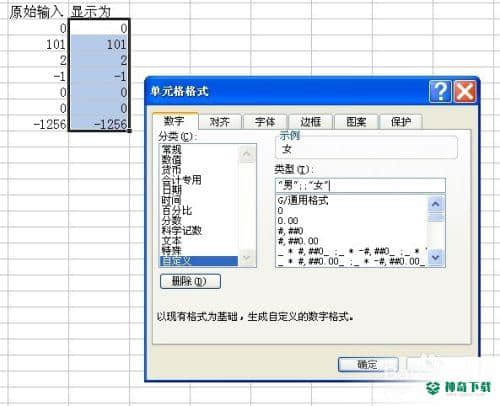Click category list scroll down arrow

247,258
